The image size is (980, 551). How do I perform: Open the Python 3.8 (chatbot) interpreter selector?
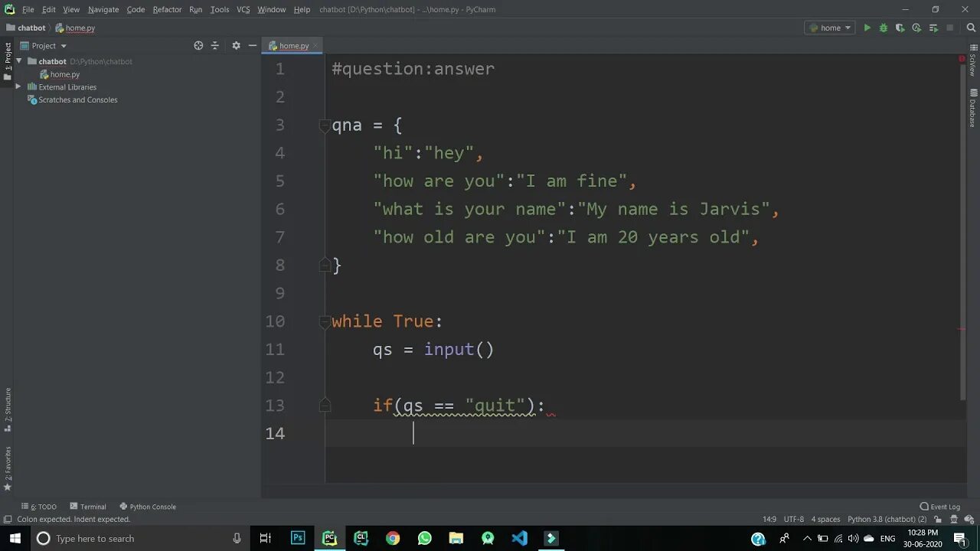(887, 519)
